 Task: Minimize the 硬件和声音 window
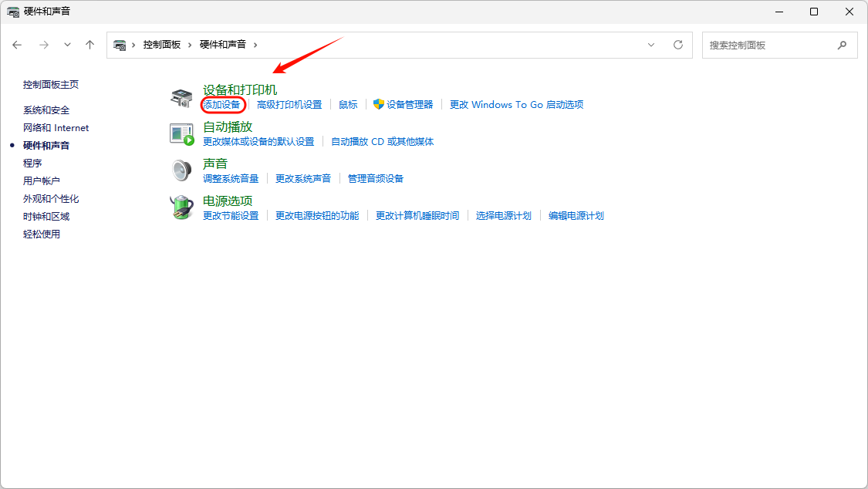coord(779,12)
